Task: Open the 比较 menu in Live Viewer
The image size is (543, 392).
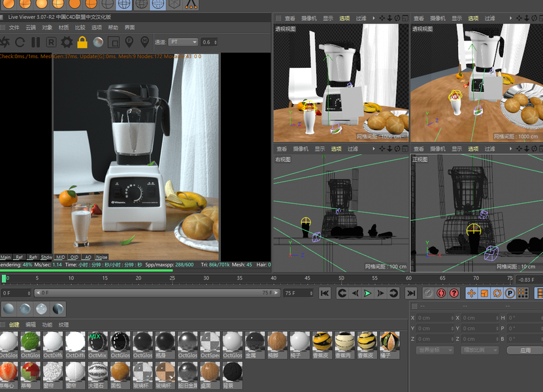Action: (x=80, y=27)
